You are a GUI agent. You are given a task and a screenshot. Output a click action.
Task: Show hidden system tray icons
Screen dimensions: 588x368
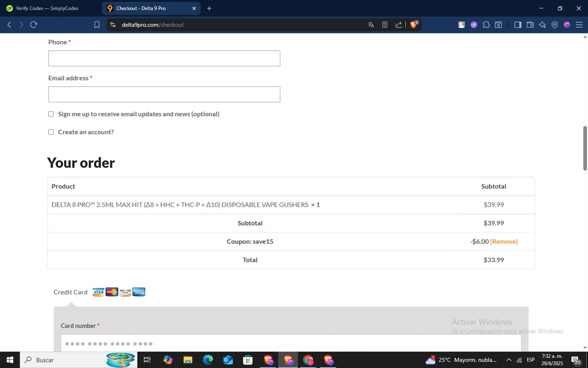[x=509, y=360]
